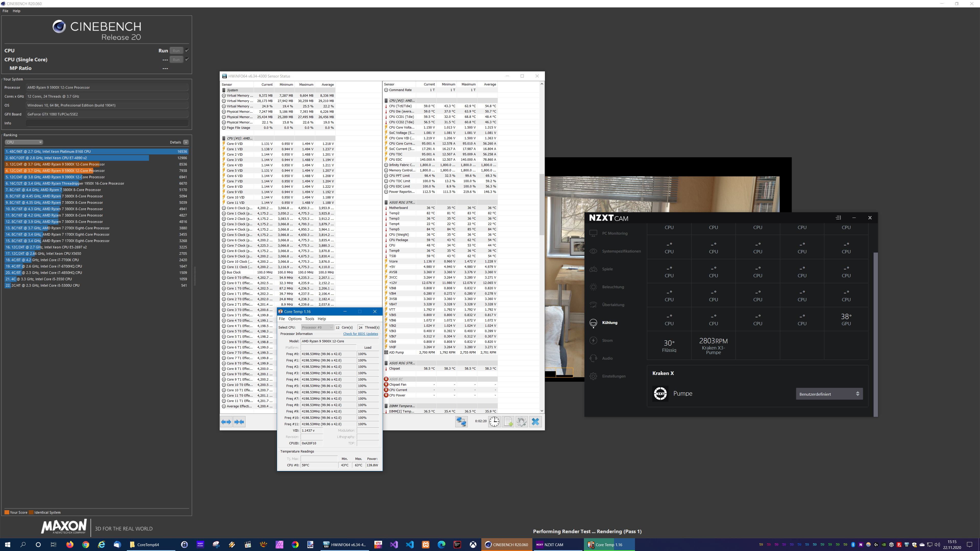Open Internet Explorer from the taskbar

point(101,545)
